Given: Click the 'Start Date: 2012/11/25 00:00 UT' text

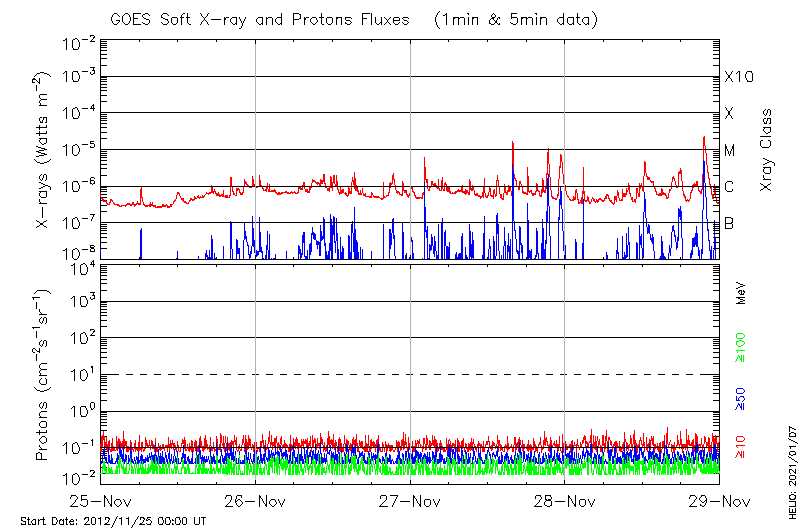Looking at the screenshot, I should tap(113, 521).
